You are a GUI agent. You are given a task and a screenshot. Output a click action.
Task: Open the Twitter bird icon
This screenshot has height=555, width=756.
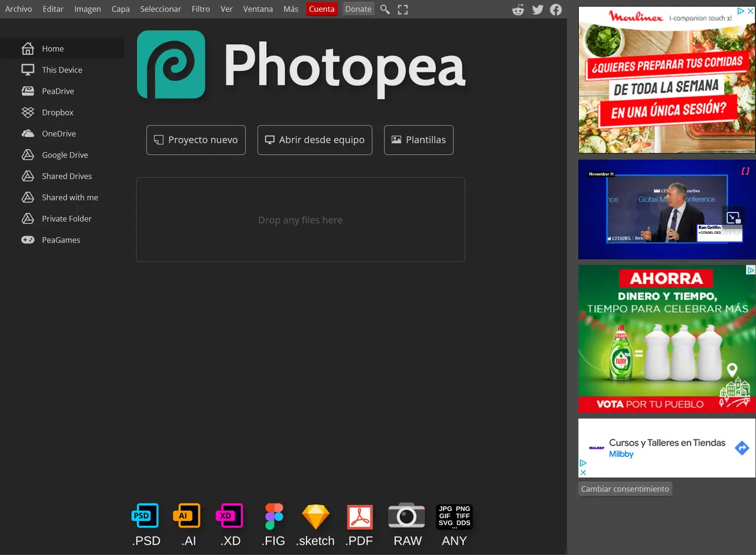pyautogui.click(x=537, y=9)
